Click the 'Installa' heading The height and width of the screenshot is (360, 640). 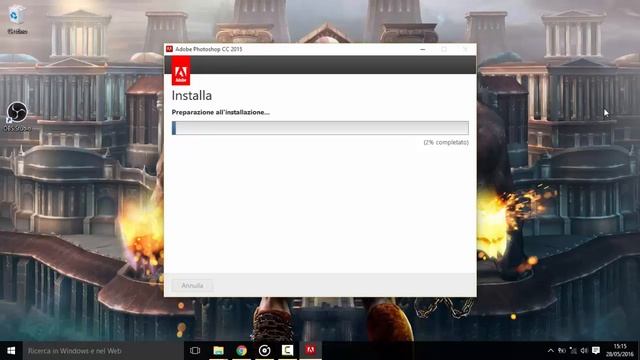click(192, 96)
